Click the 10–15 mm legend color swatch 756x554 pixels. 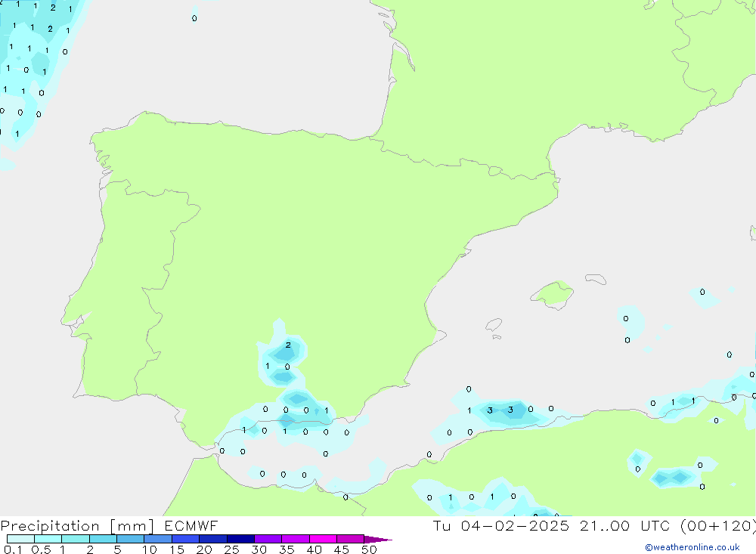click(x=158, y=539)
